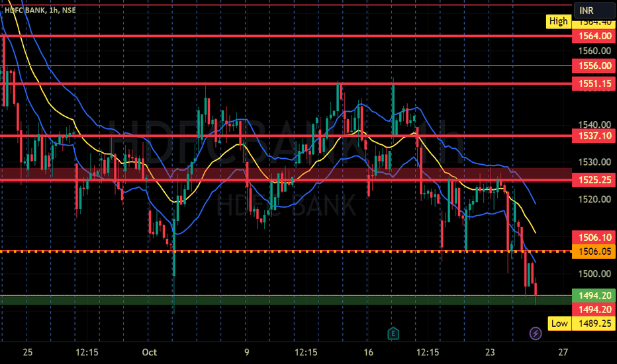
Task: Click the 1540.00 axis price tick
Action: coord(594,124)
